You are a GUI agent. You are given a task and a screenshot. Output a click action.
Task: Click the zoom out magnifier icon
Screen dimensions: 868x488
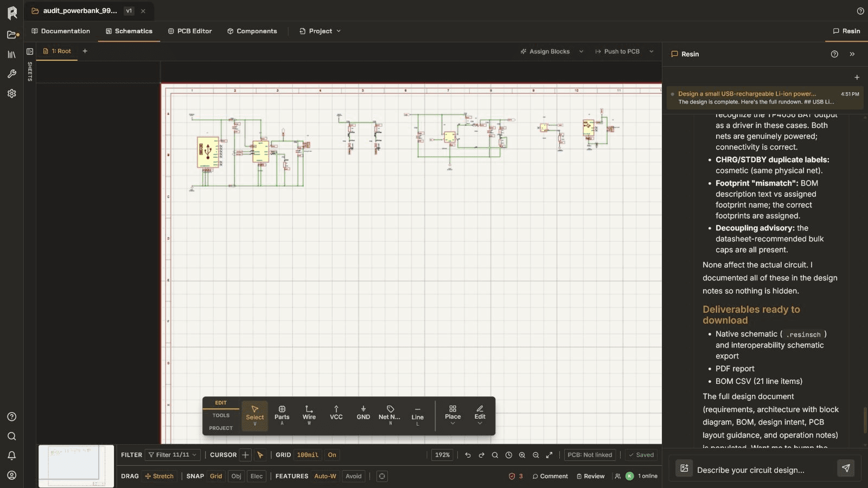(x=535, y=455)
